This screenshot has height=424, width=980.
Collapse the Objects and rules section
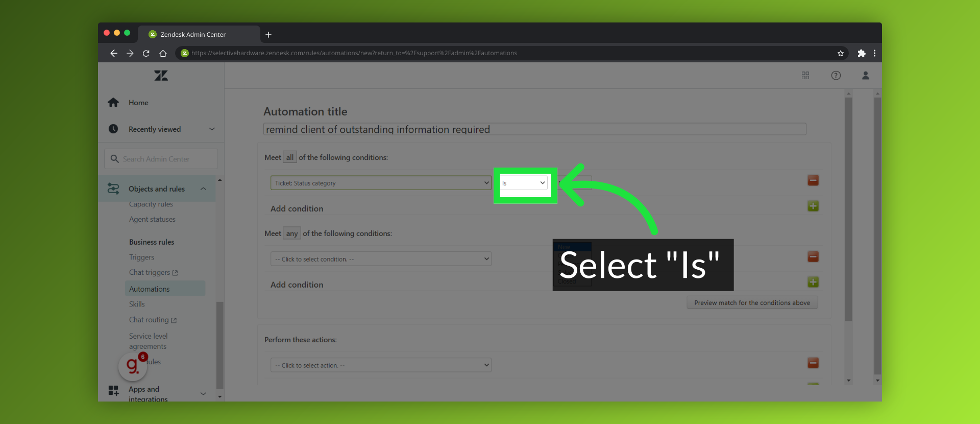pyautogui.click(x=203, y=189)
